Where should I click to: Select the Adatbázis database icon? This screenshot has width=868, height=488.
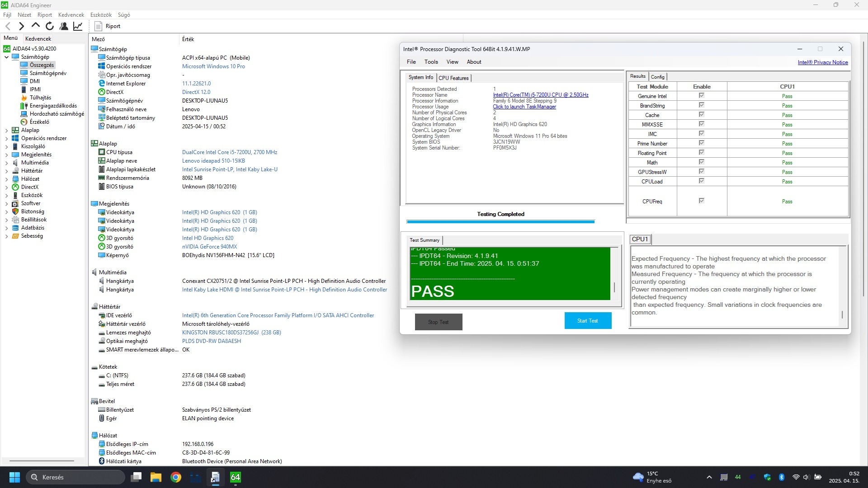[15, 228]
